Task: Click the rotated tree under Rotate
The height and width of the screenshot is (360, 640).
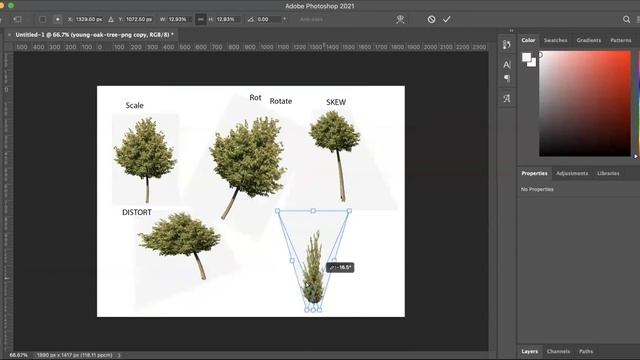Action: 248,167
